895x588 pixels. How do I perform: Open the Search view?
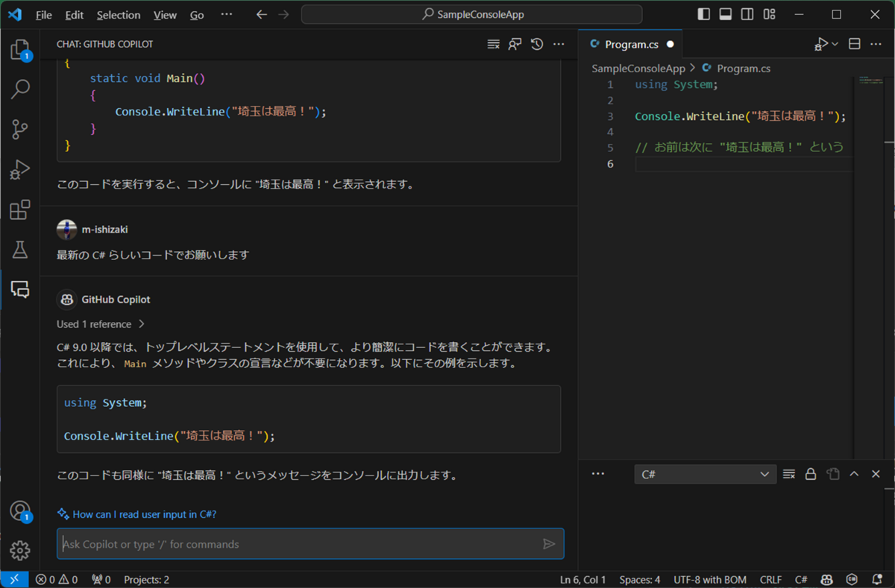(20, 89)
